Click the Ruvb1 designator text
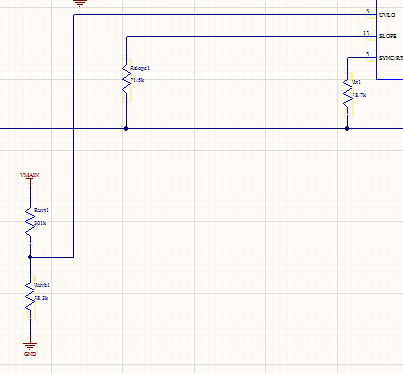Image resolution: width=403 pixels, height=373 pixels. point(42,285)
